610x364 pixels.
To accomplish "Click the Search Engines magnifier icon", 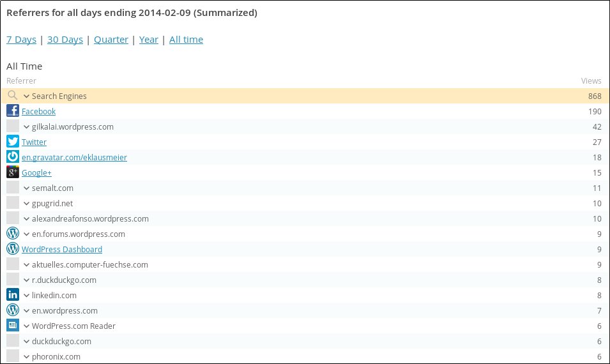I will coord(13,96).
